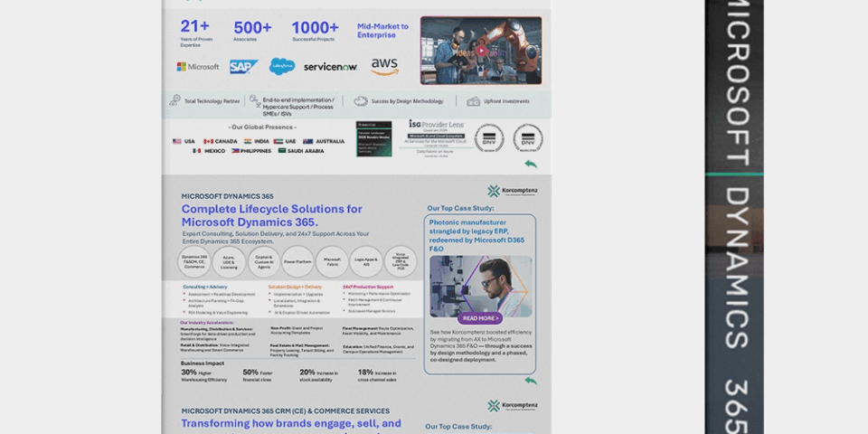868x434 pixels.
Task: Click the AWS logo
Action: tap(385, 66)
